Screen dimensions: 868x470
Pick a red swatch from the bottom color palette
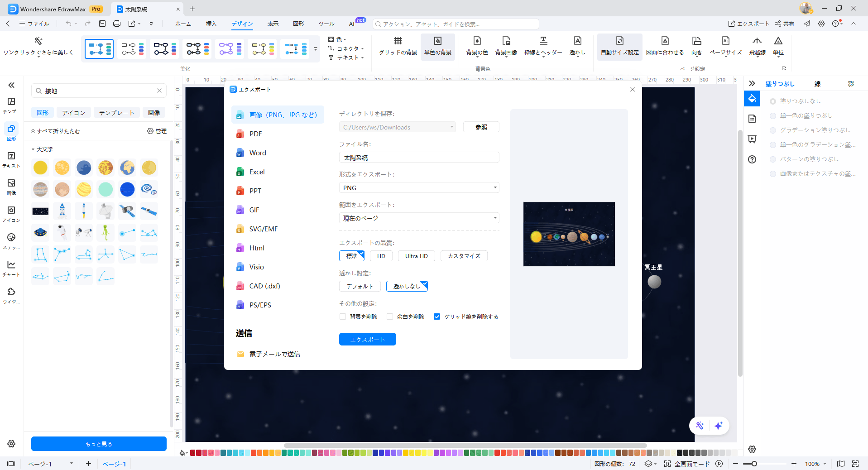(x=192, y=452)
